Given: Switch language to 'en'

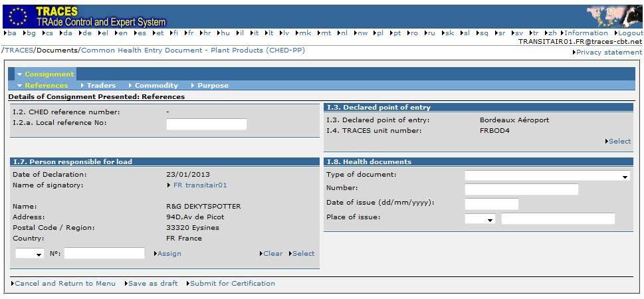Looking at the screenshot, I should 121,33.
